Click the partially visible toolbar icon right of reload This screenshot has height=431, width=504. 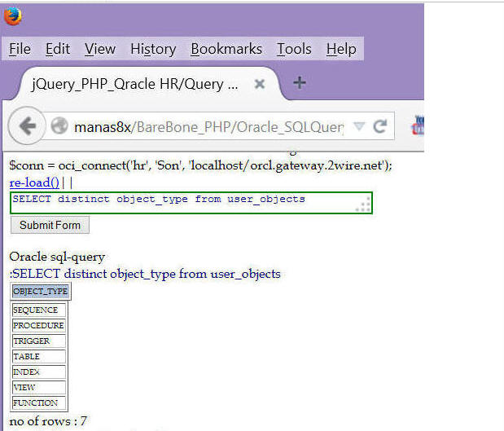pos(418,125)
